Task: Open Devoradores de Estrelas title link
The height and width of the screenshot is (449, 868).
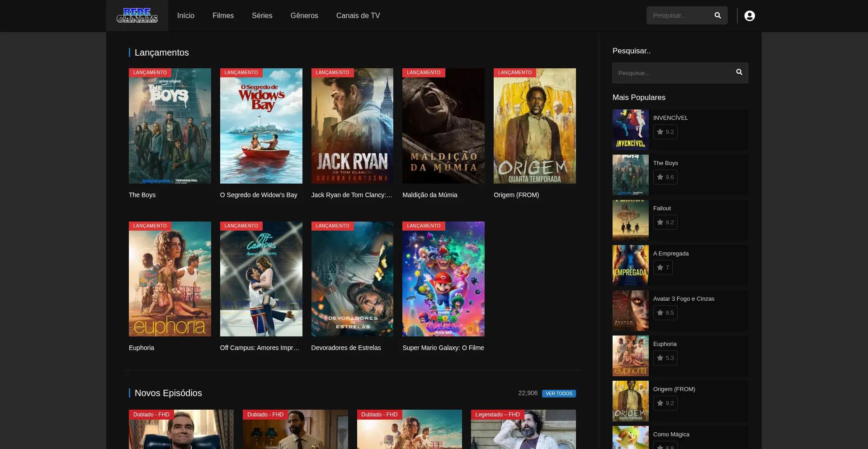Action: (x=346, y=348)
